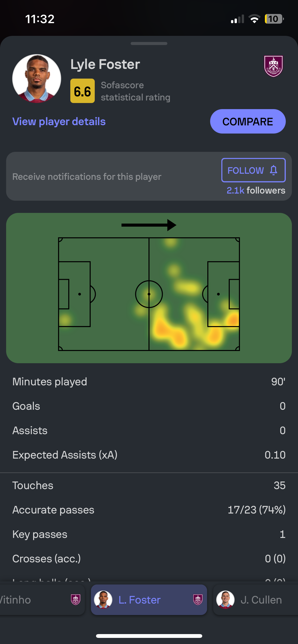Tap the wifi status icon

coord(254,19)
